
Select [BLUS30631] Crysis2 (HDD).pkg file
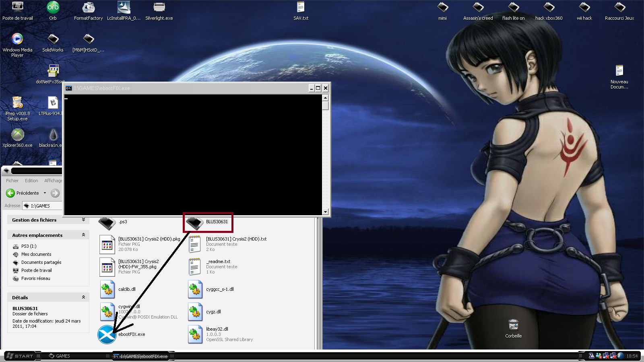pos(140,244)
